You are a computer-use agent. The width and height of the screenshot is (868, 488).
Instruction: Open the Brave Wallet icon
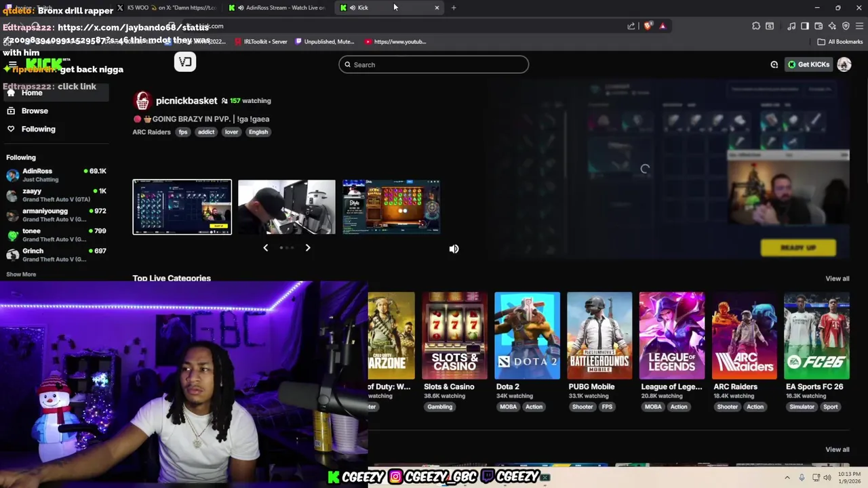[818, 26]
